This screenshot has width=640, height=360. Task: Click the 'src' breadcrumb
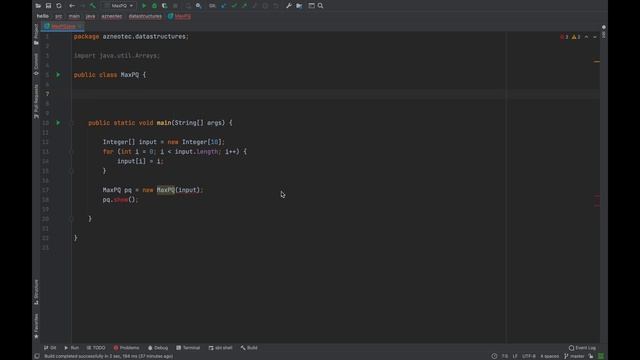(59, 16)
